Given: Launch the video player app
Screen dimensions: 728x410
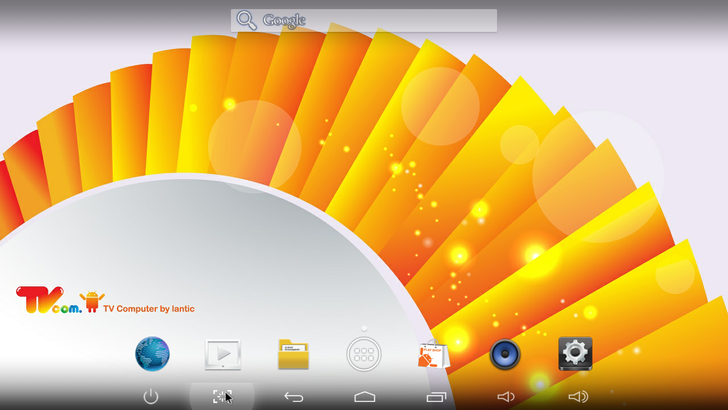Looking at the screenshot, I should click(x=223, y=354).
